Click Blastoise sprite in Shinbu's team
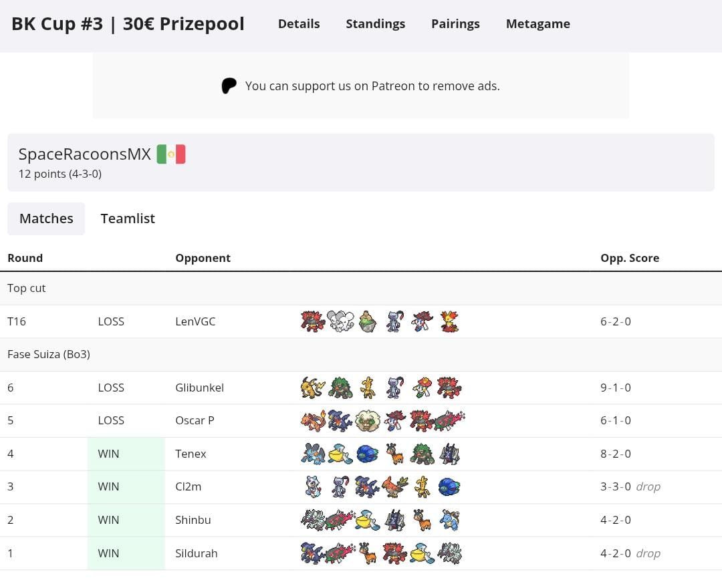This screenshot has height=588, width=722. click(x=449, y=520)
